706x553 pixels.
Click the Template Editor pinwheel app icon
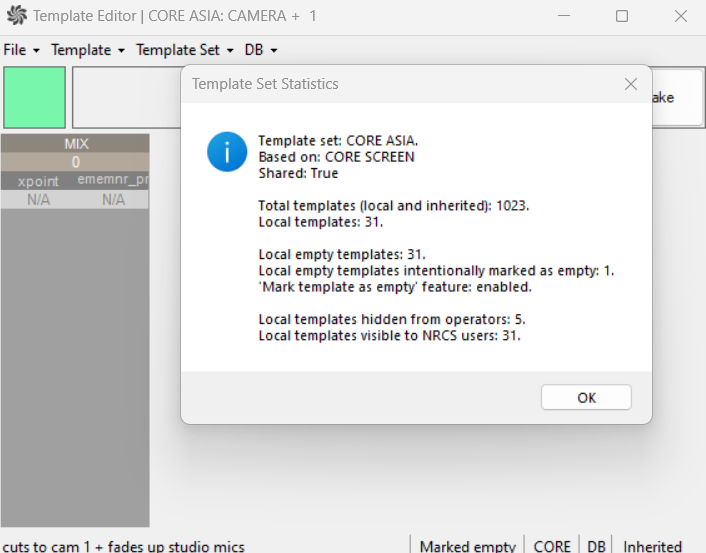(x=16, y=16)
